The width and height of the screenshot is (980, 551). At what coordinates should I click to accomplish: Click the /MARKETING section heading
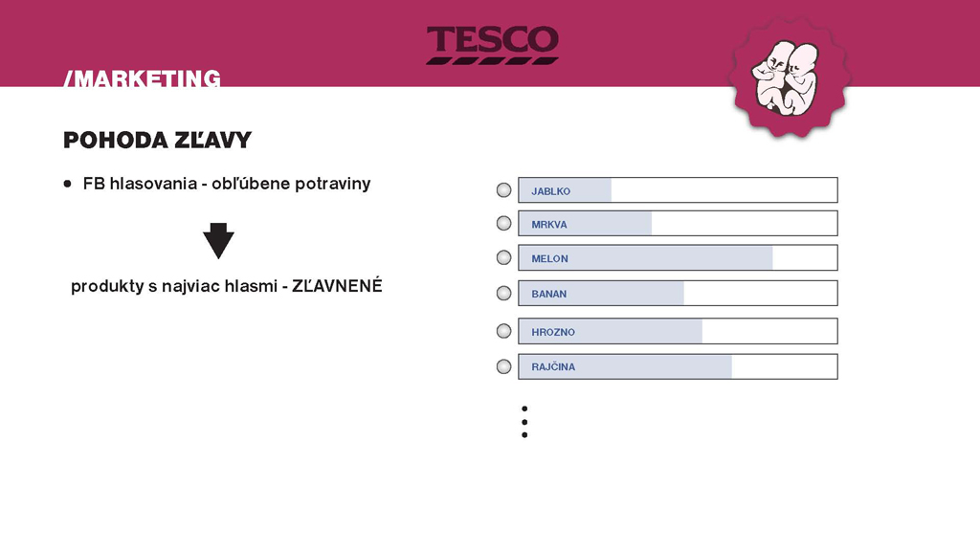pos(142,78)
